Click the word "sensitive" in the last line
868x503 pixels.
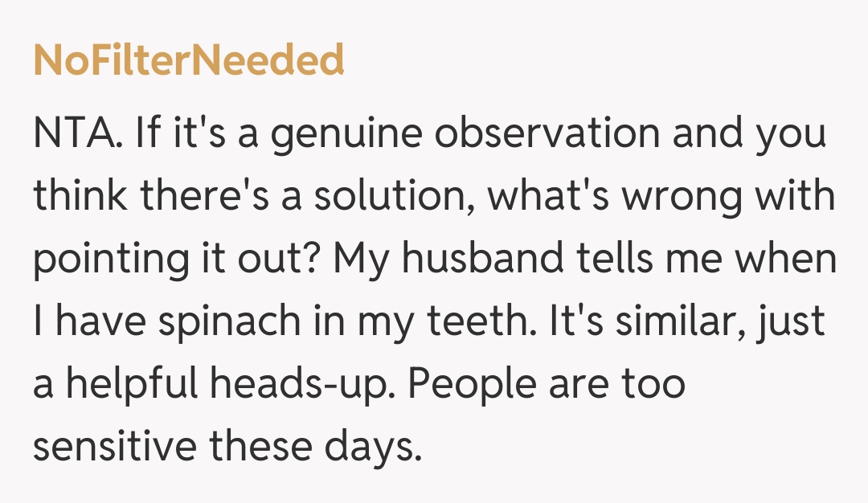click(114, 447)
